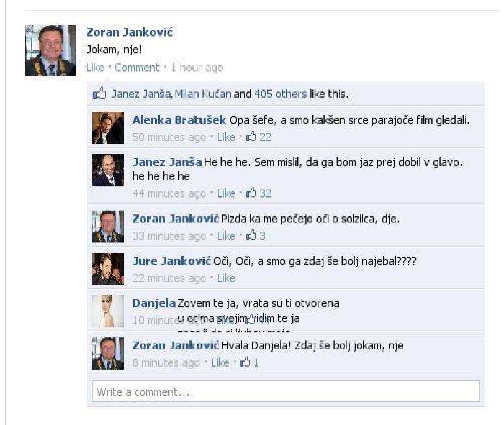The height and width of the screenshot is (425, 504).
Task: Like Janez Janša's comment
Action: tap(226, 193)
